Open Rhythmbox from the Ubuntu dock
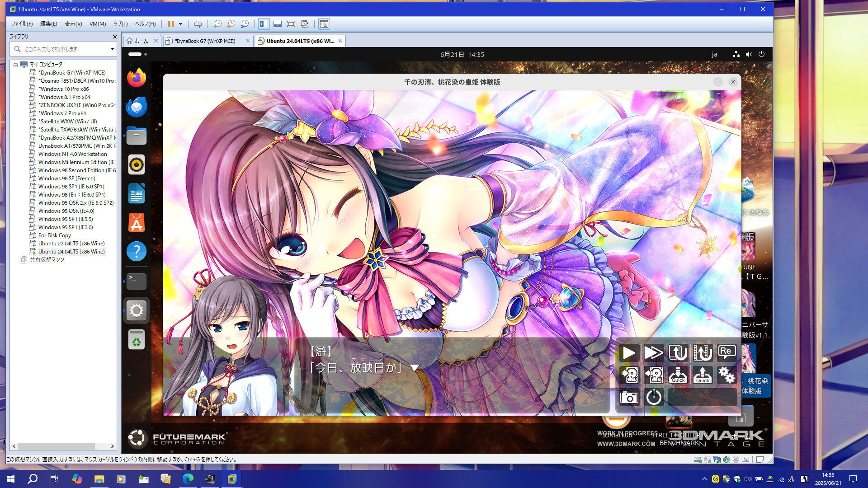Image resolution: width=868 pixels, height=488 pixels. 137,164
